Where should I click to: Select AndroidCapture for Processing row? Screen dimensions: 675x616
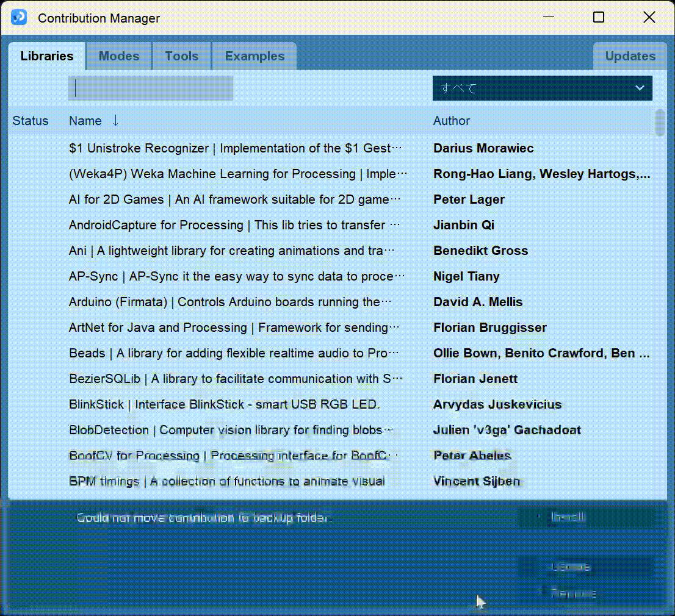tap(330, 225)
